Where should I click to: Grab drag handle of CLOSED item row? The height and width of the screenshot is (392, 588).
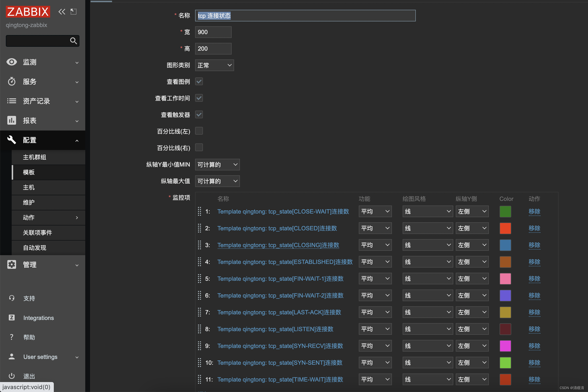click(199, 228)
